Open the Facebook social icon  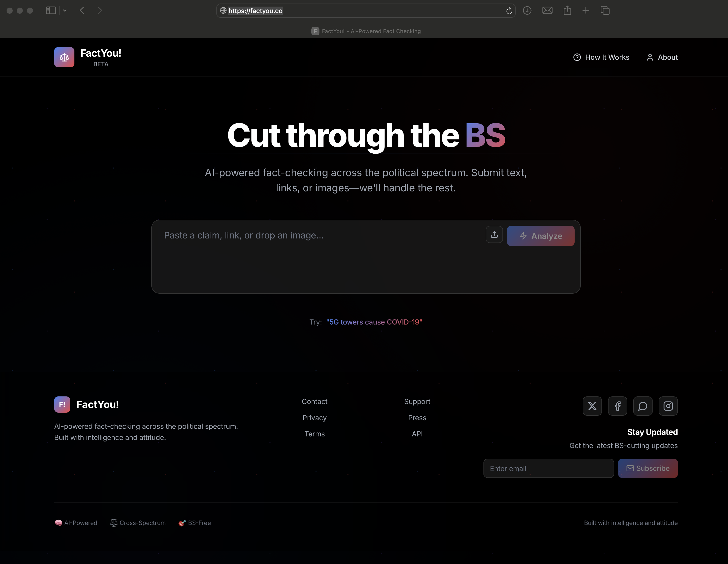tap(617, 406)
